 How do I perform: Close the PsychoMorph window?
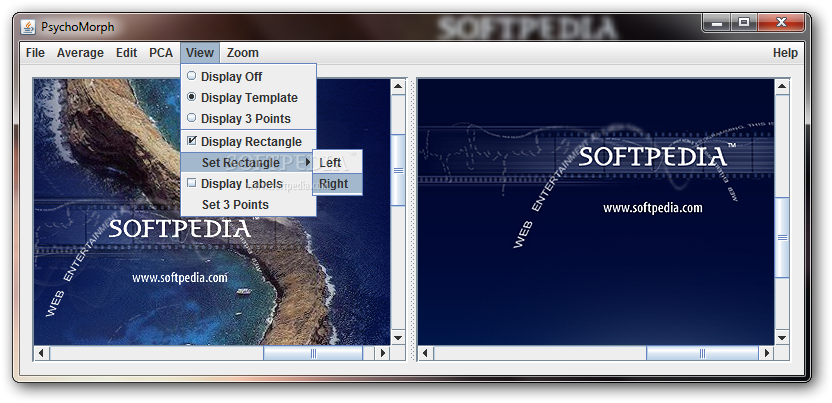tap(781, 23)
